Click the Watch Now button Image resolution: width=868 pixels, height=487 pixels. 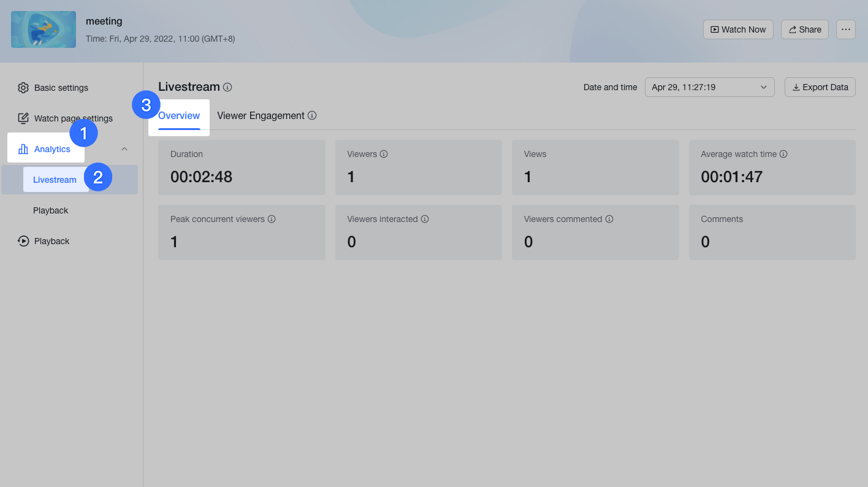coord(738,29)
